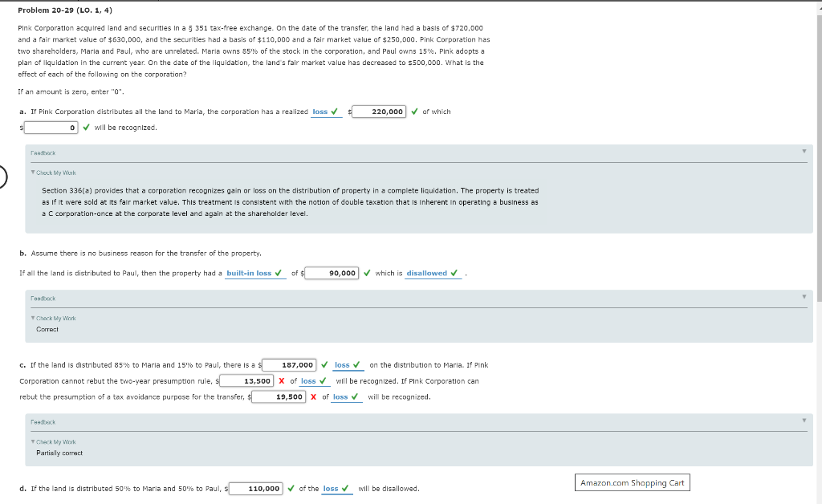Edit the incorrect 13,500 amount field
Viewport: 822px width, 504px height.
tap(246, 381)
